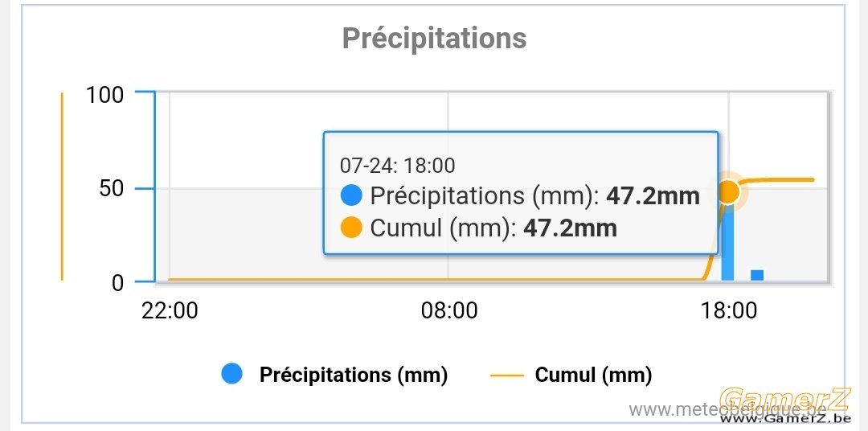This screenshot has height=431, width=868.
Task: Click the 07-24: 18:00 tooltip header
Action: click(x=397, y=165)
